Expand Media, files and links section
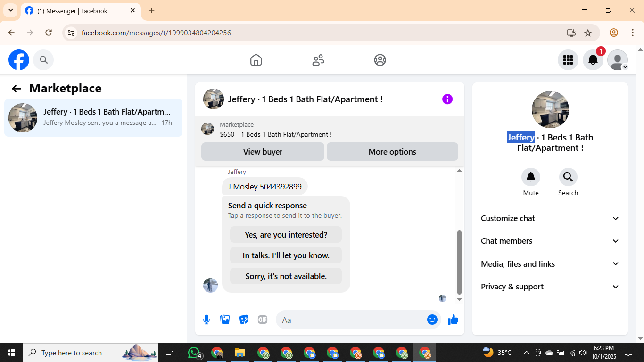The width and height of the screenshot is (644, 362). click(x=550, y=264)
